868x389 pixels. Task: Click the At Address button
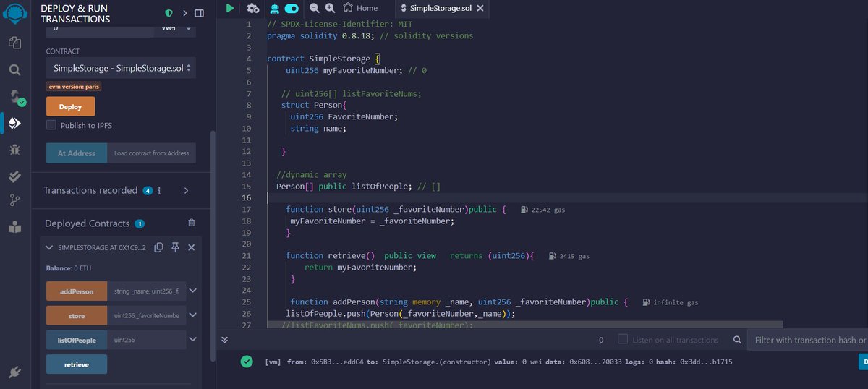coord(77,153)
